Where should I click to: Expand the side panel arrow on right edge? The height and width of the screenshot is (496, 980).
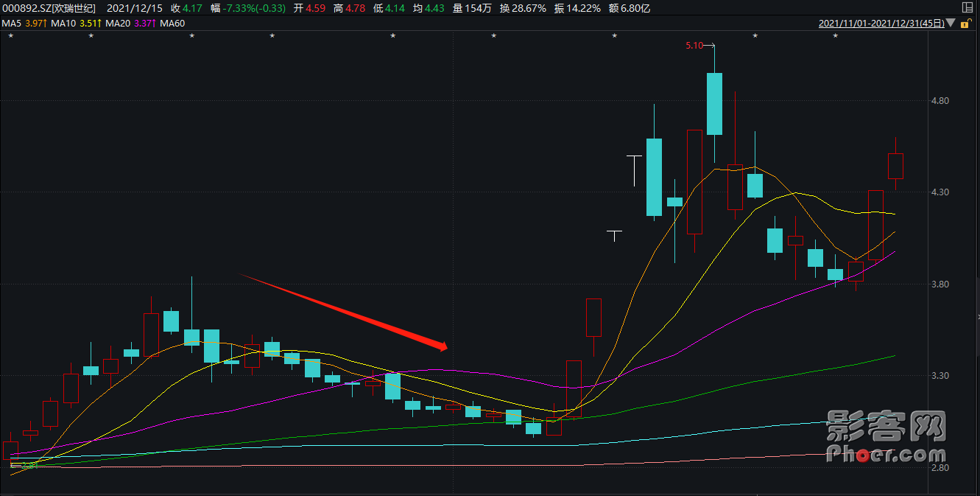[x=977, y=317]
